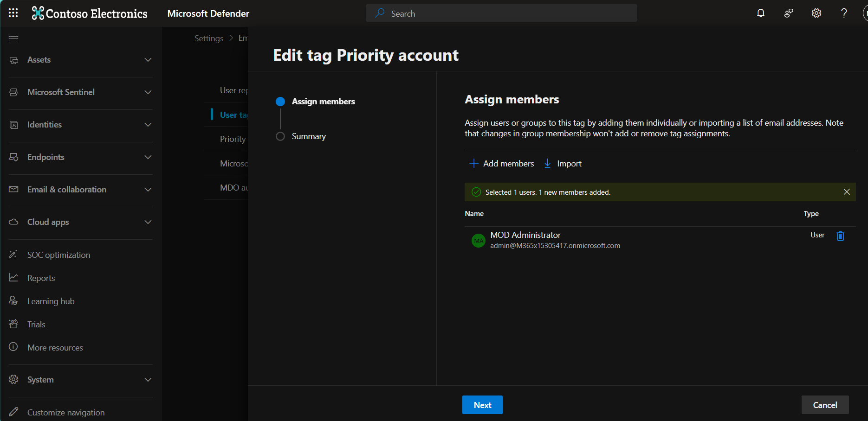Expand the System chevron

coord(148,380)
